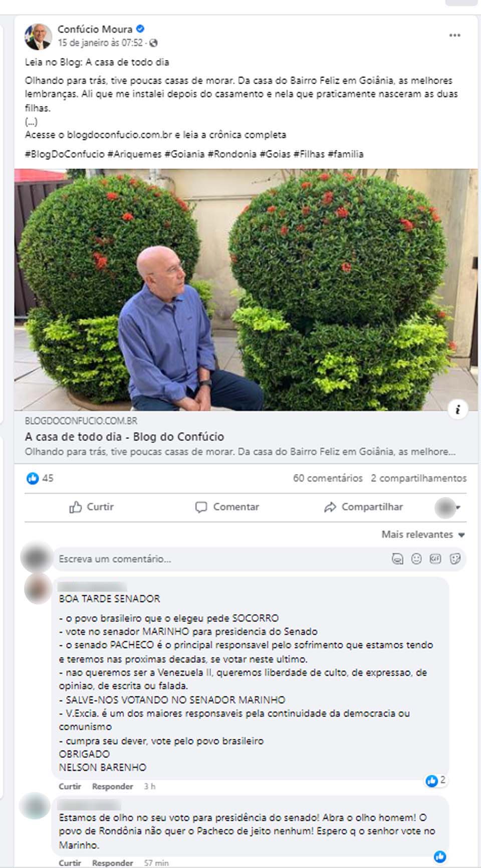Click the info icon on the link preview

(x=457, y=409)
